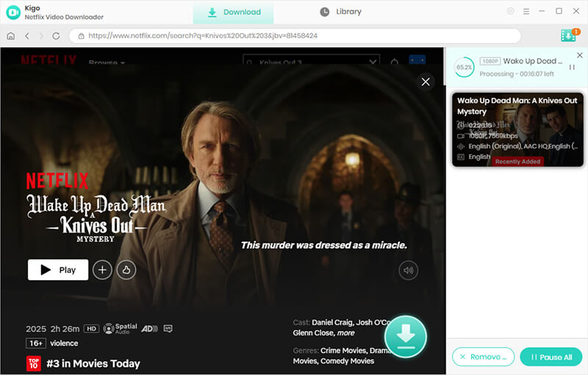
Task: Reload the Netflix page
Action: tap(57, 35)
